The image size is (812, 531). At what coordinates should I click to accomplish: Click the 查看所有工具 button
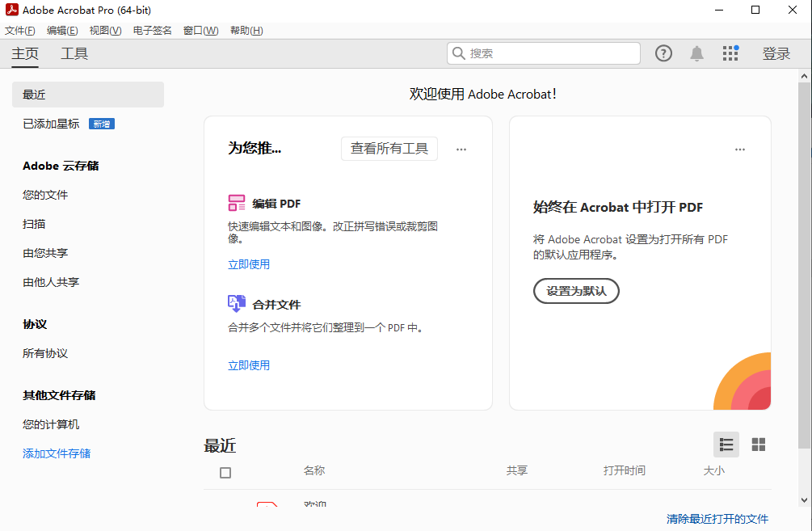point(389,149)
